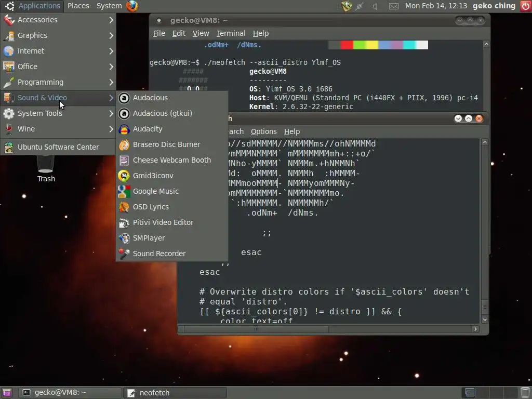Click the terminal scrollbar up arrow
Viewport: 532px width, 399px height.
click(486, 44)
